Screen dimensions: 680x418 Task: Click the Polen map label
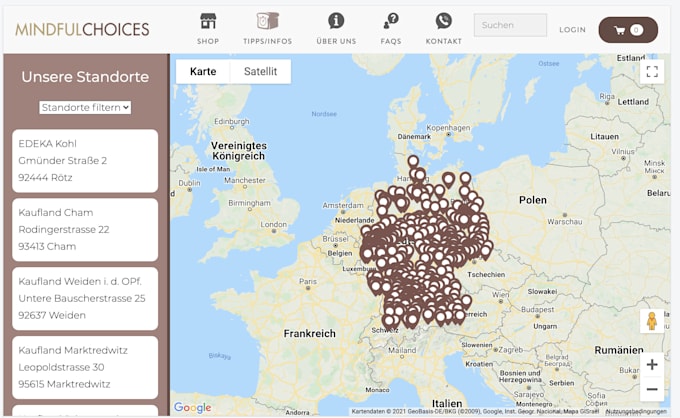tap(533, 200)
